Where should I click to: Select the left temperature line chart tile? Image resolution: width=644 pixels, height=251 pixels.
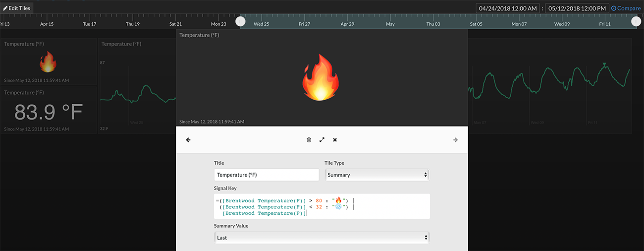point(137,86)
